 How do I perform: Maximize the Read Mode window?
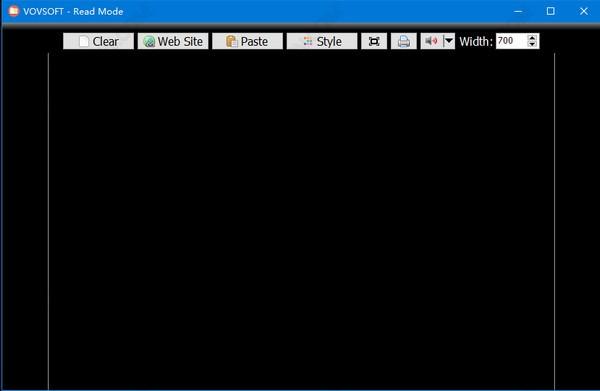coord(551,11)
